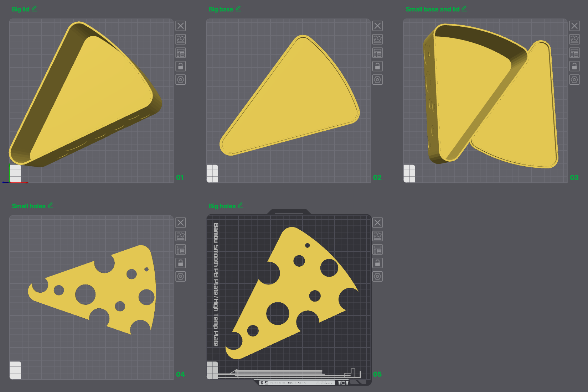Toggle the lock on the Big holes plate
Image resolution: width=588 pixels, height=392 pixels.
coord(377,263)
